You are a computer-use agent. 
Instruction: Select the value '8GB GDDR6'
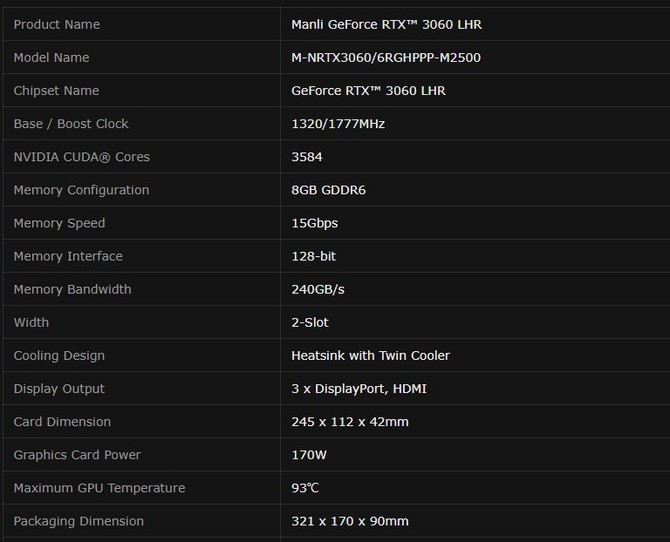tap(329, 190)
